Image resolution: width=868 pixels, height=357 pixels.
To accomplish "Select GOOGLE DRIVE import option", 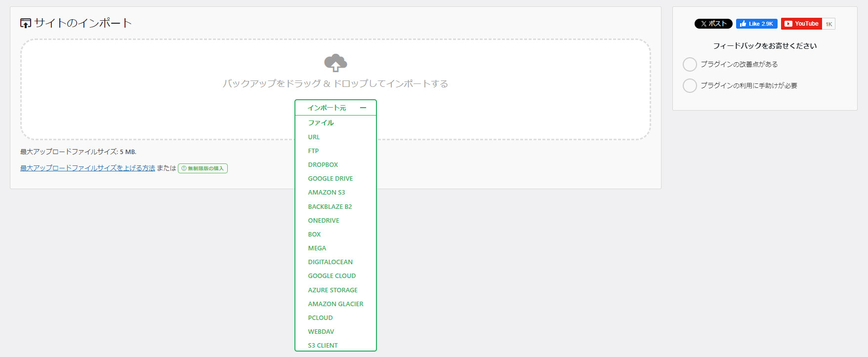I will click(x=331, y=178).
